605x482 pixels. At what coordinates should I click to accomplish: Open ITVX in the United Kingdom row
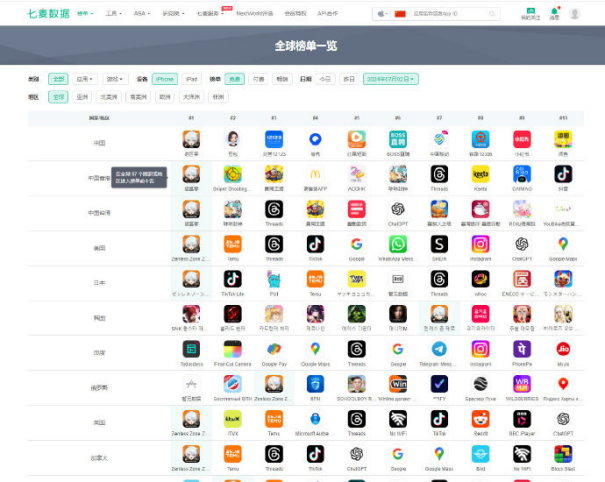click(233, 419)
